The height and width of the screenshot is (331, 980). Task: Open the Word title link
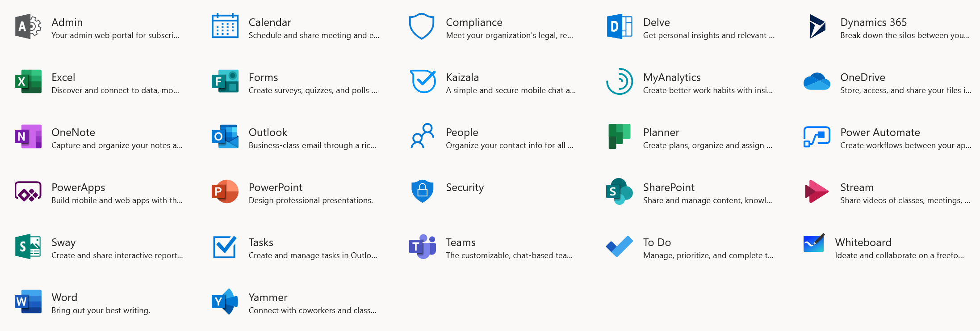point(64,297)
